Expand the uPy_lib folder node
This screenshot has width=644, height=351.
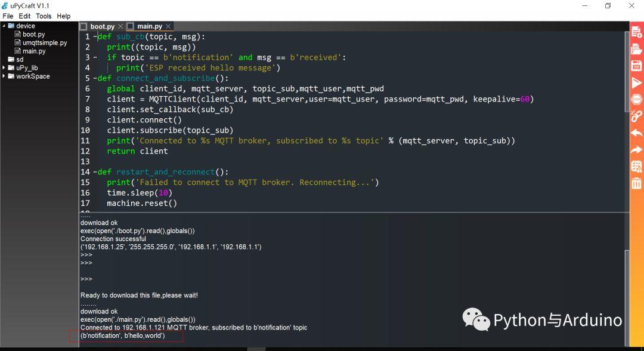point(4,68)
